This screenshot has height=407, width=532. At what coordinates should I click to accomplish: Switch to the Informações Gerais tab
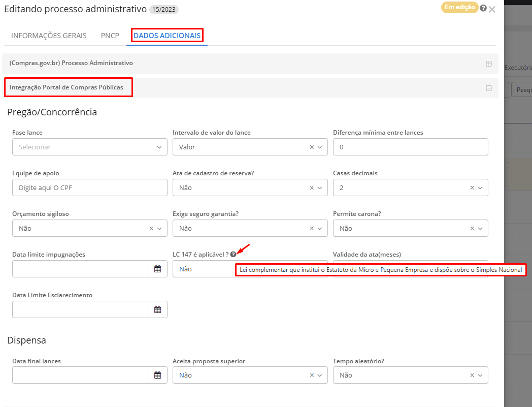(x=49, y=36)
